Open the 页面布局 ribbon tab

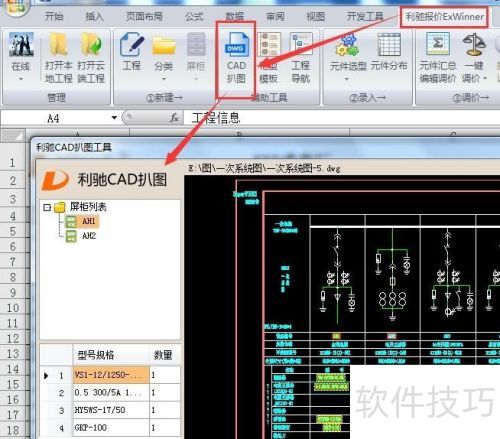[144, 16]
